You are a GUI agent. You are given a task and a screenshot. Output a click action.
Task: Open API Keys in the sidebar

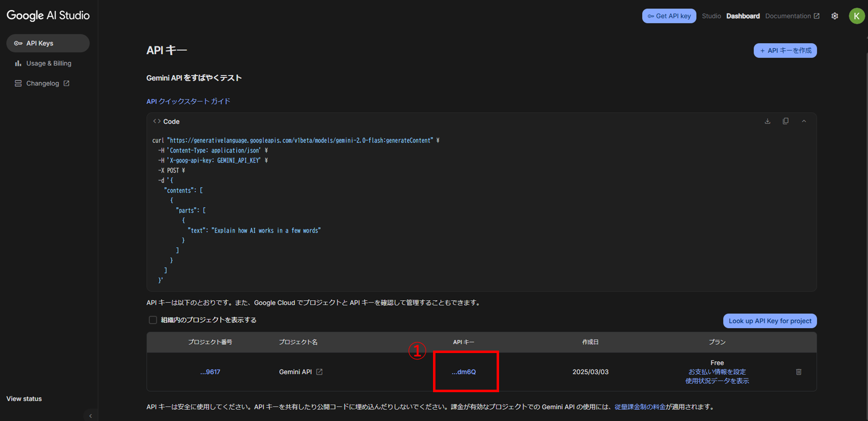point(47,43)
